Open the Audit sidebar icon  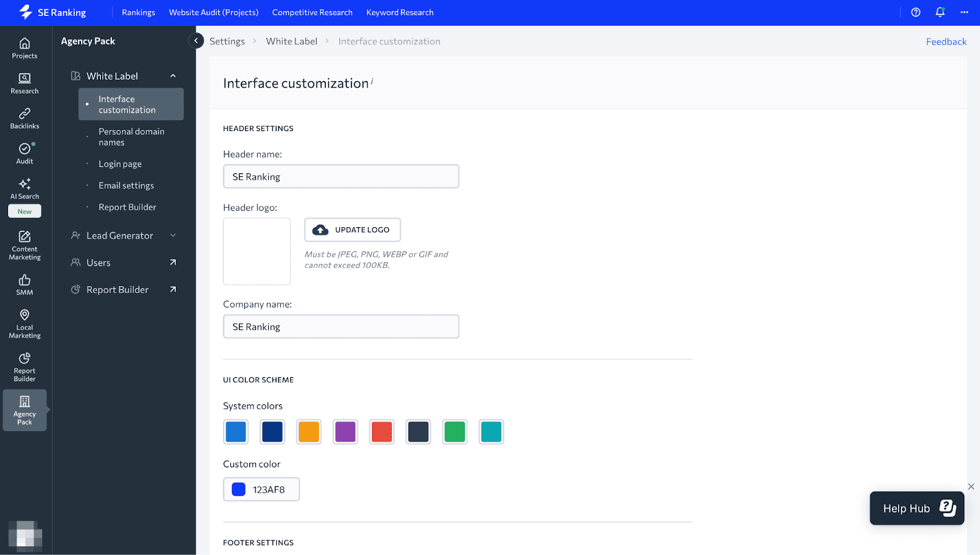[24, 154]
